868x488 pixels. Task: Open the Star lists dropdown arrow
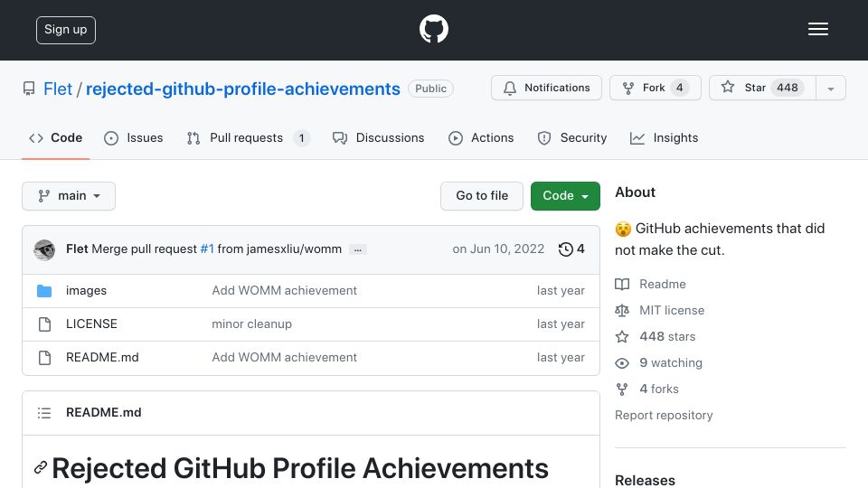[830, 88]
